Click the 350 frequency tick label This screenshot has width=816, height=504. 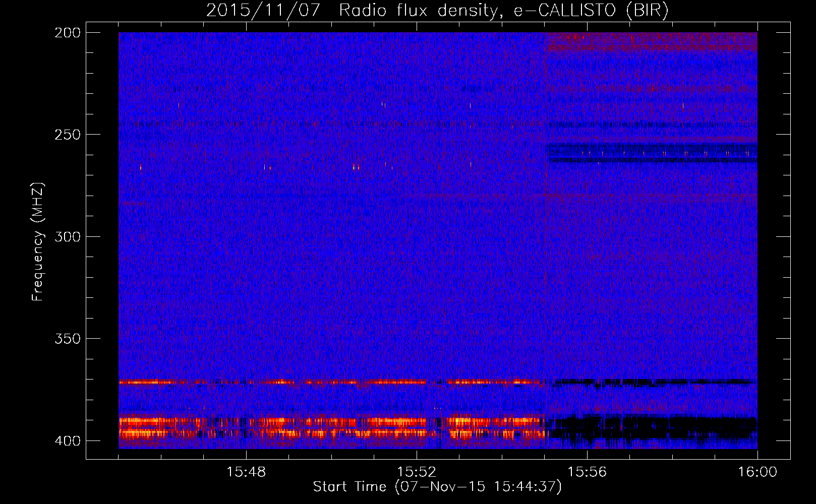(x=68, y=339)
